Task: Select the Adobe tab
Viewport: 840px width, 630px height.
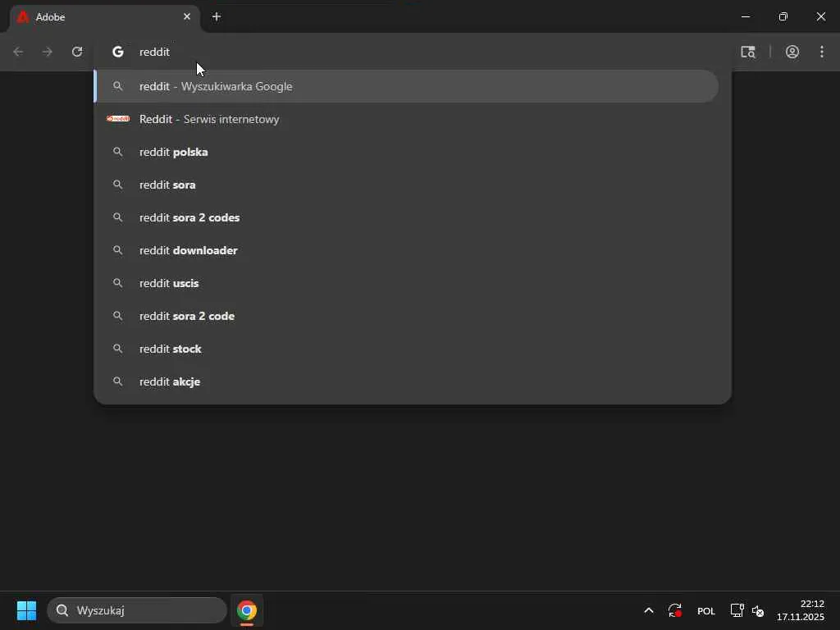Action: (x=105, y=17)
